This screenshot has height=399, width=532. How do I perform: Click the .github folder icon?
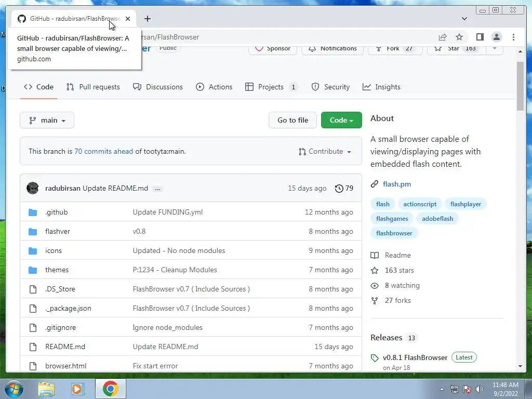click(x=33, y=212)
